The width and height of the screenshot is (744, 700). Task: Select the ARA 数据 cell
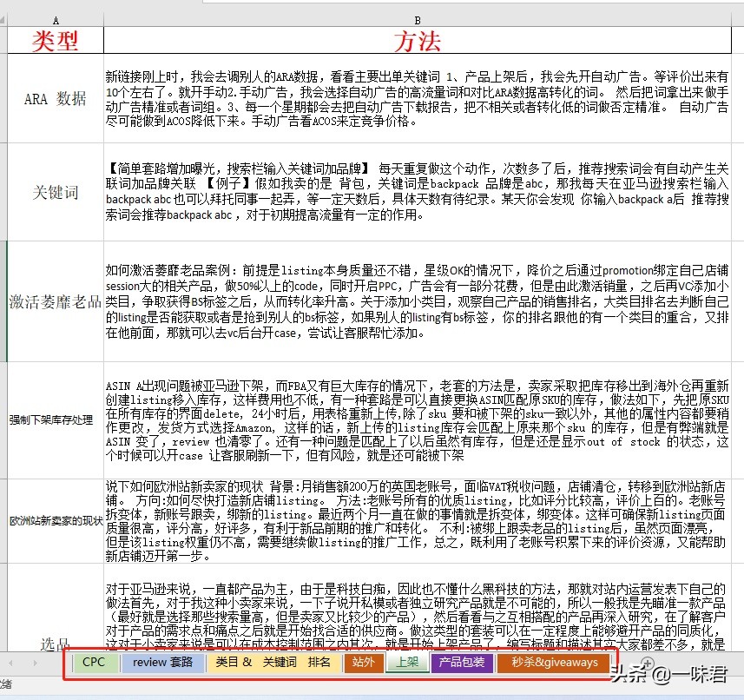point(56,98)
